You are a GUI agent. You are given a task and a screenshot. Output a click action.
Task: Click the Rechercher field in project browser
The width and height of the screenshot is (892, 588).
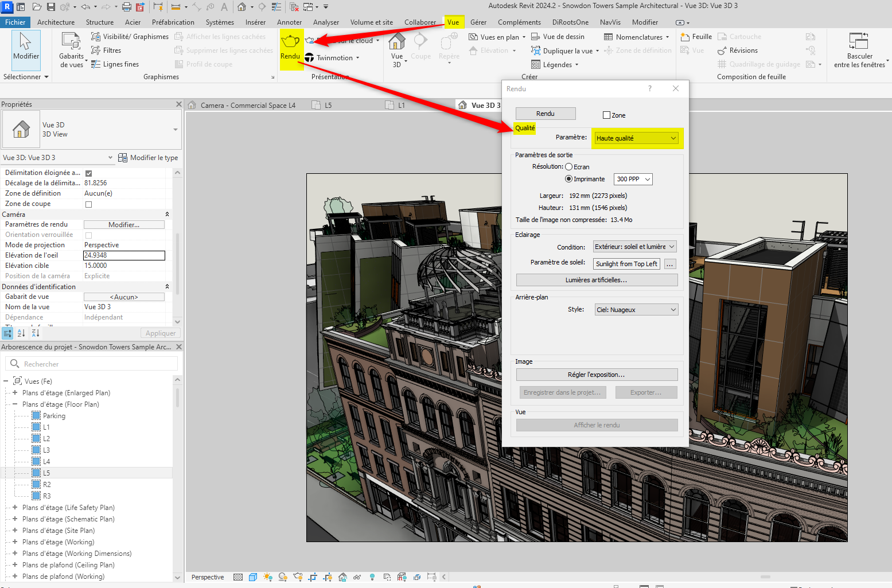[92, 364]
